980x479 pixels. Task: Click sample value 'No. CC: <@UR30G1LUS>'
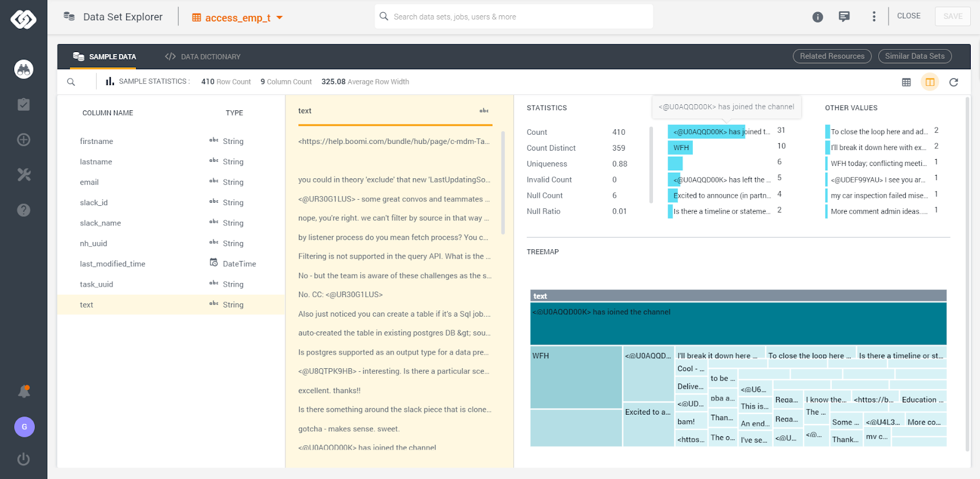(x=341, y=295)
